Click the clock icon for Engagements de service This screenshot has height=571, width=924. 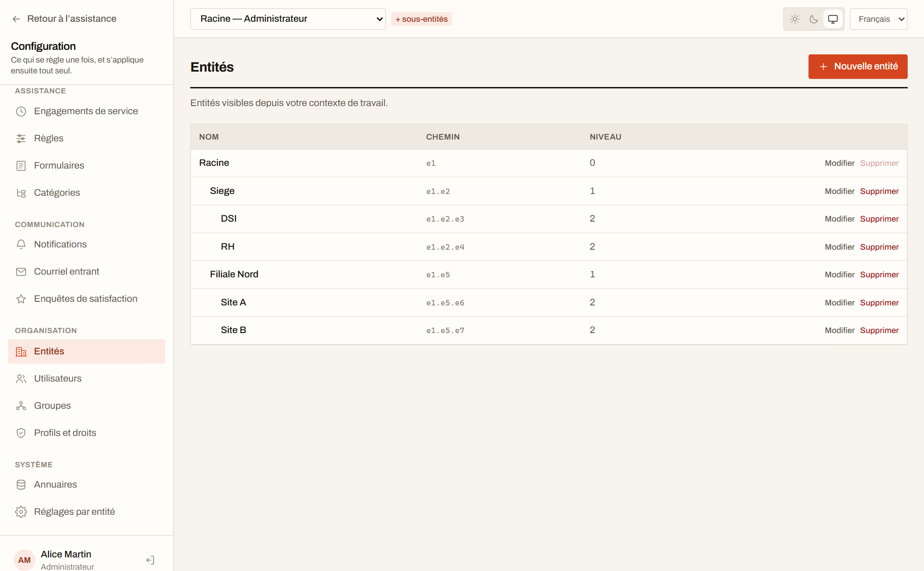21,111
